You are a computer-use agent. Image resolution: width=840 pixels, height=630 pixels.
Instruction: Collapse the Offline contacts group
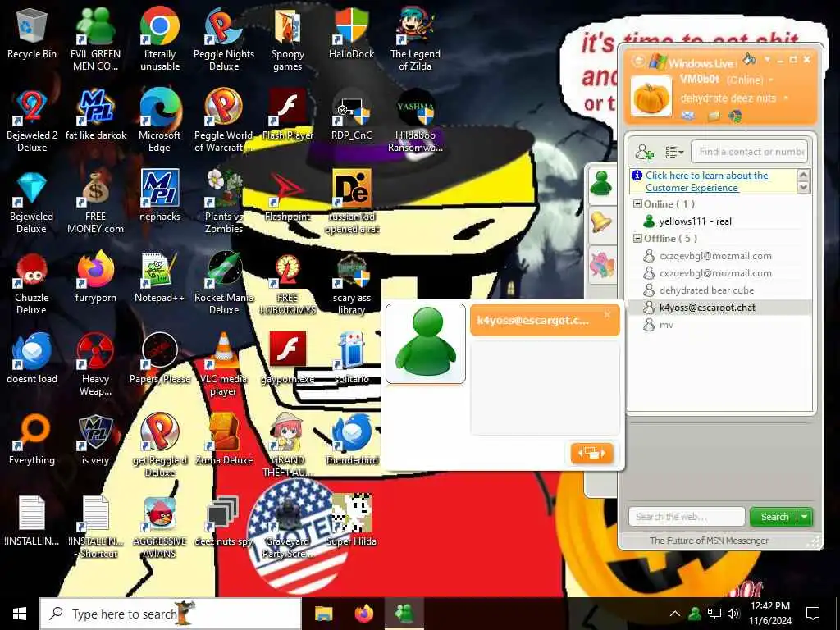coord(637,238)
